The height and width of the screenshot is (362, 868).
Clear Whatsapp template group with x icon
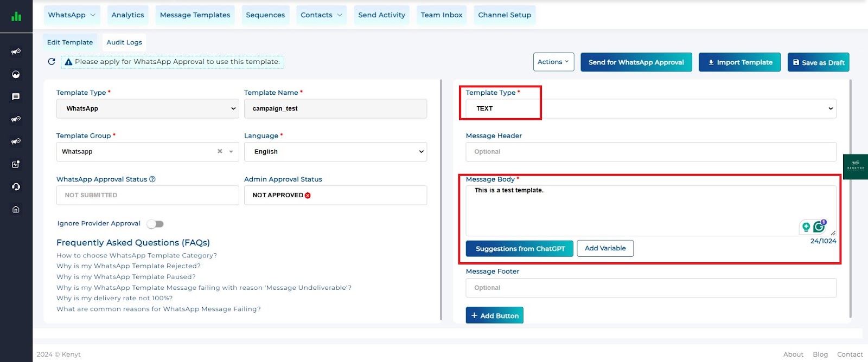pyautogui.click(x=220, y=151)
